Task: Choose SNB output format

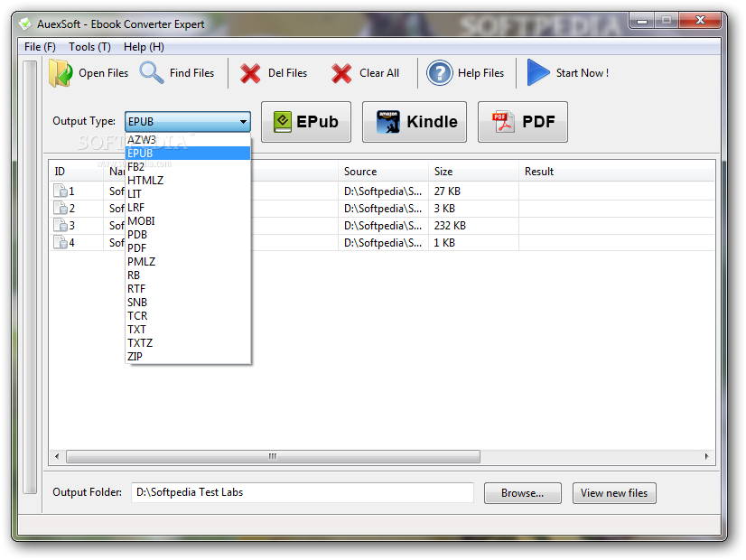Action: point(188,303)
